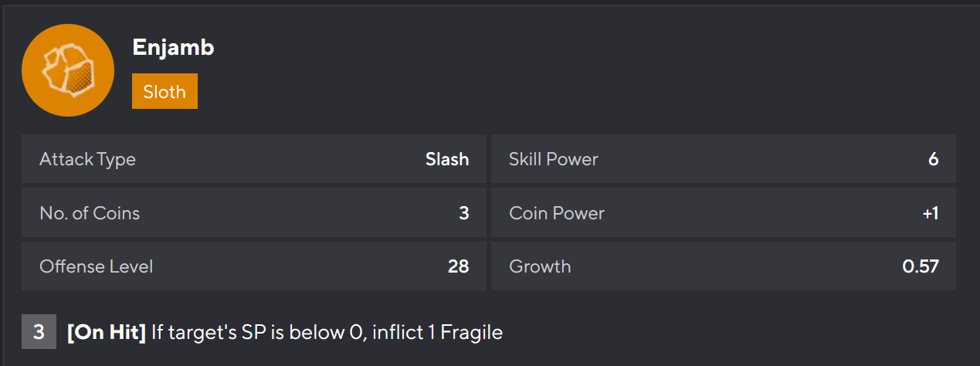Select the Sloth affinity badge
980x366 pixels.
tap(164, 91)
